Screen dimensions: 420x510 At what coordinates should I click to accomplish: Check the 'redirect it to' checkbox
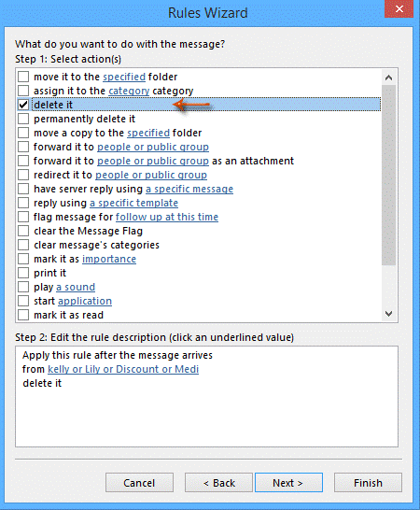[x=23, y=175]
